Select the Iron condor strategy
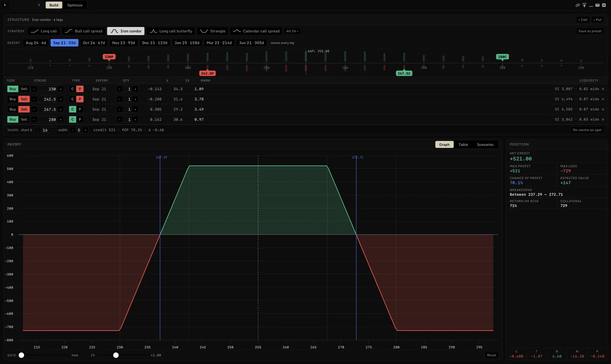 [126, 31]
